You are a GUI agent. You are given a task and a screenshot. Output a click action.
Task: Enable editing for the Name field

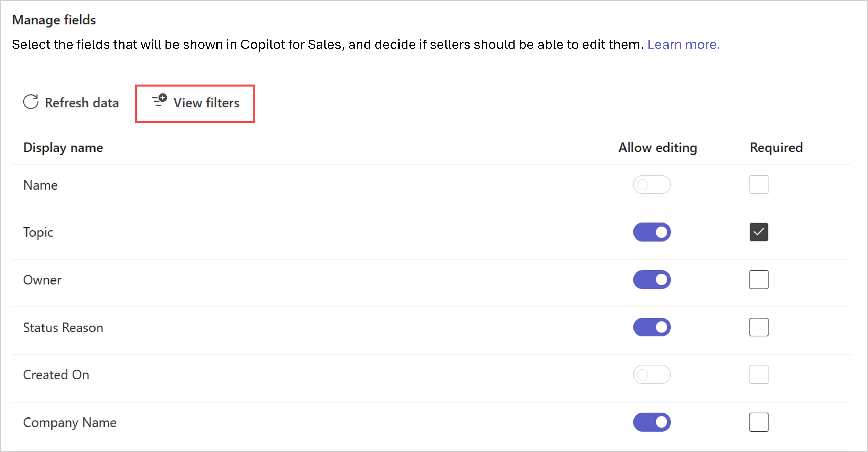[x=652, y=184]
